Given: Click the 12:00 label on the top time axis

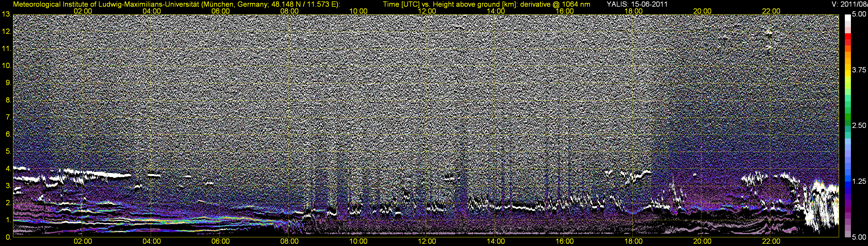Looking at the screenshot, I should click(x=427, y=11).
